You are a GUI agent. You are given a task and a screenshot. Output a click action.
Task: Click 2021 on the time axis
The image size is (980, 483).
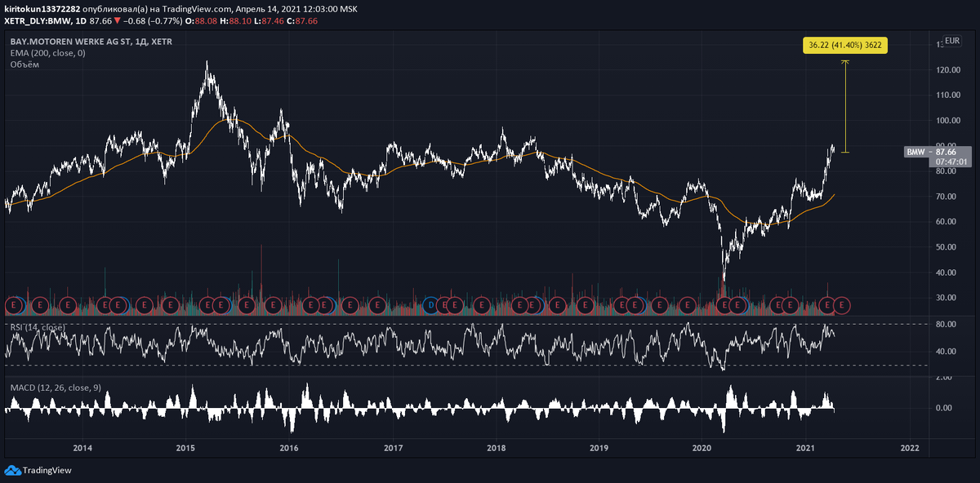coord(806,448)
